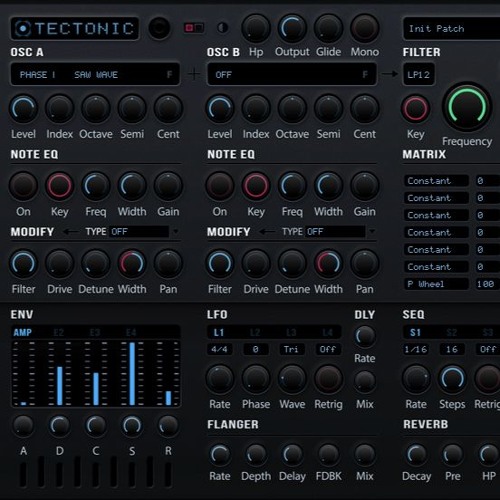Click the 100 value in P Wheel row
Screen dimensions: 500x500
487,284
